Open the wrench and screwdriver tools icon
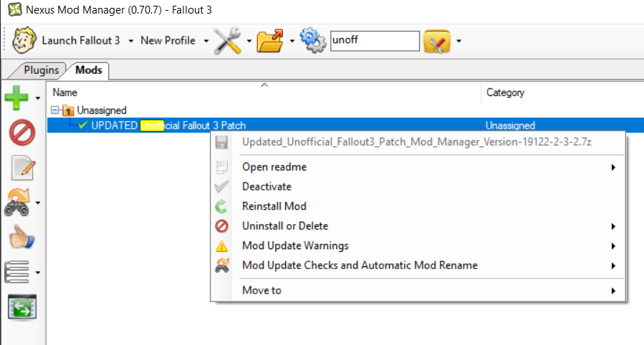 228,40
